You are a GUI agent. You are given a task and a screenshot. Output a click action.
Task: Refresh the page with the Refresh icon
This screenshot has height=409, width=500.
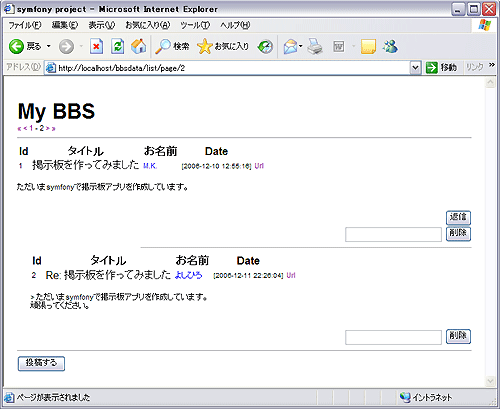pyautogui.click(x=118, y=47)
